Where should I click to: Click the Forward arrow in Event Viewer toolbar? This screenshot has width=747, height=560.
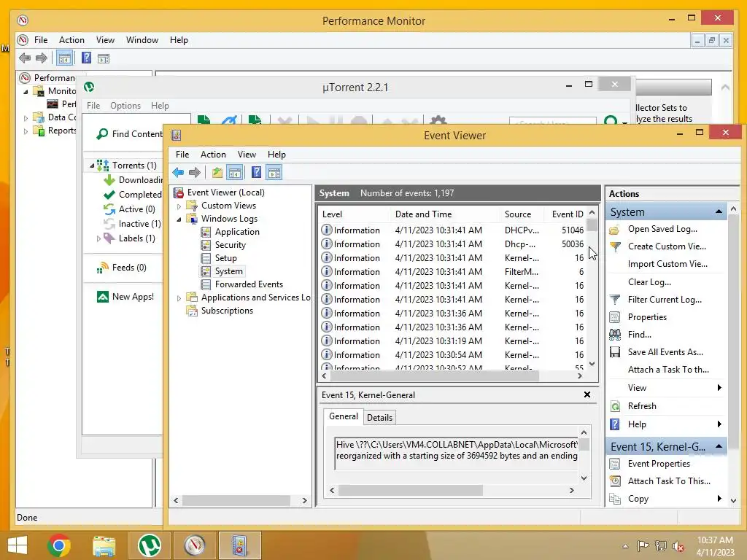point(194,172)
